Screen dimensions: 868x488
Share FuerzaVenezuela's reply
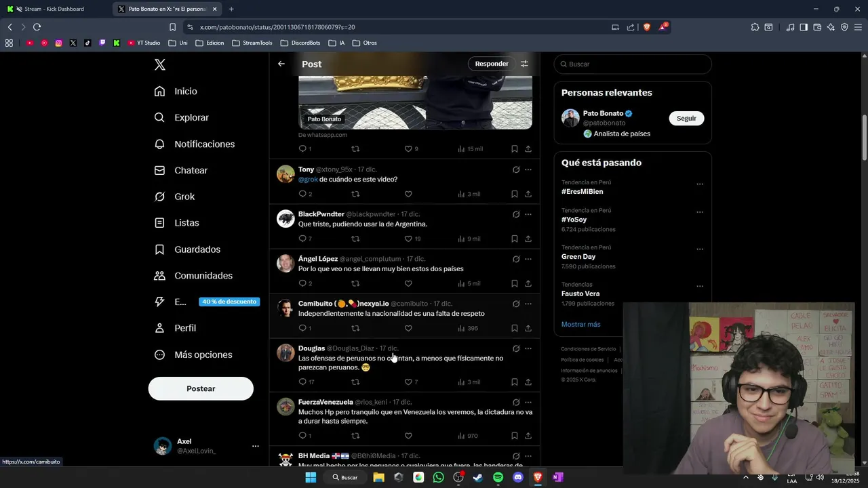(528, 436)
